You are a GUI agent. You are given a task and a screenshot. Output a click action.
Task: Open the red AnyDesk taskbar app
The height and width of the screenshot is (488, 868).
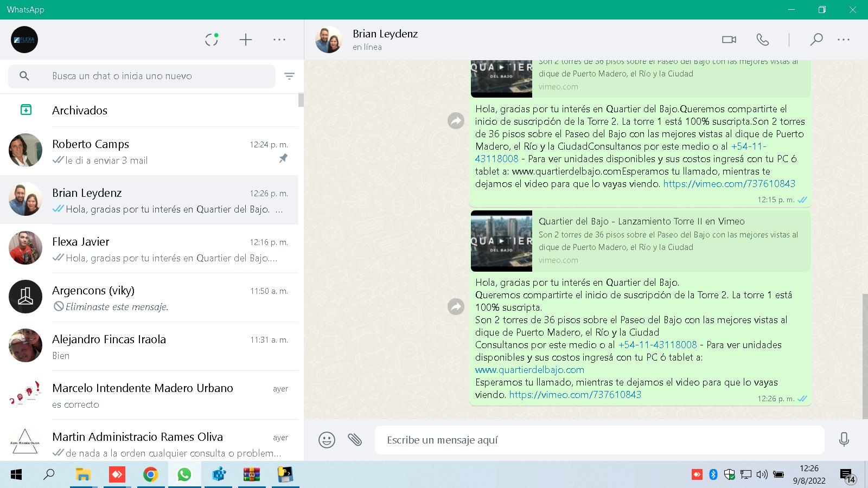click(117, 475)
